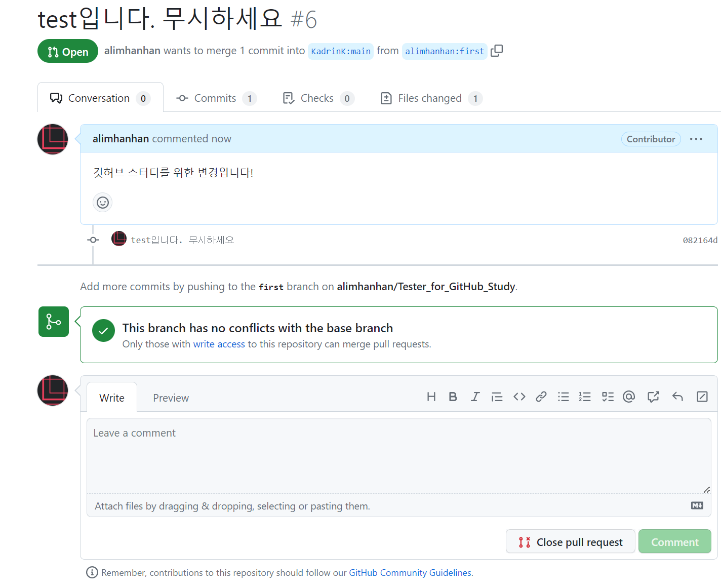Image resolution: width=721 pixels, height=588 pixels.
Task: Click comment text 깃허브 스터디를 위한 변경입니다!
Action: click(x=173, y=173)
